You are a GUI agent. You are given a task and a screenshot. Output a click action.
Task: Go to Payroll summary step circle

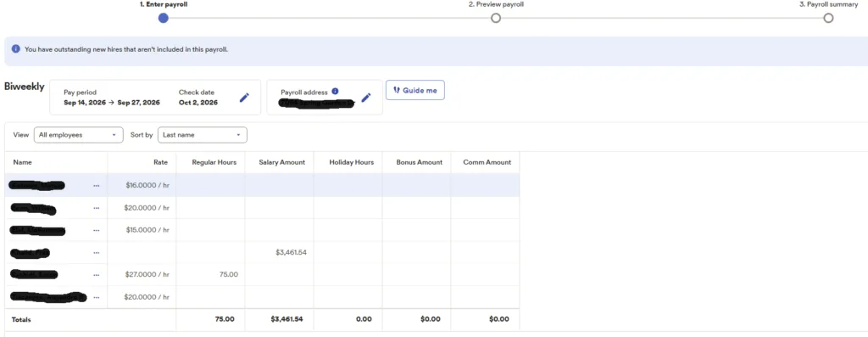[828, 18]
